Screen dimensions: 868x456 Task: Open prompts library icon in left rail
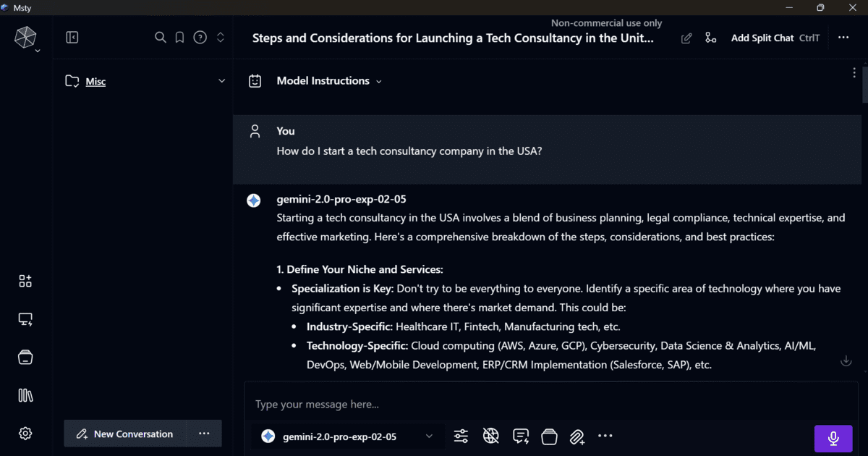pyautogui.click(x=25, y=395)
